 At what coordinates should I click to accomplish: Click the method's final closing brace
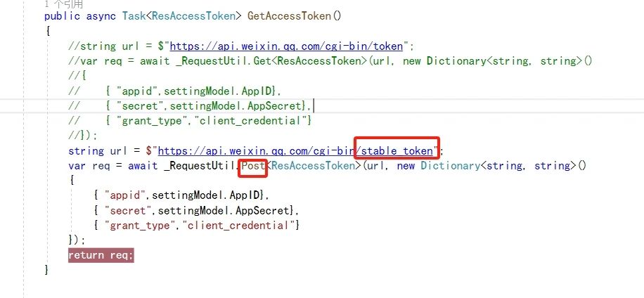[47, 270]
